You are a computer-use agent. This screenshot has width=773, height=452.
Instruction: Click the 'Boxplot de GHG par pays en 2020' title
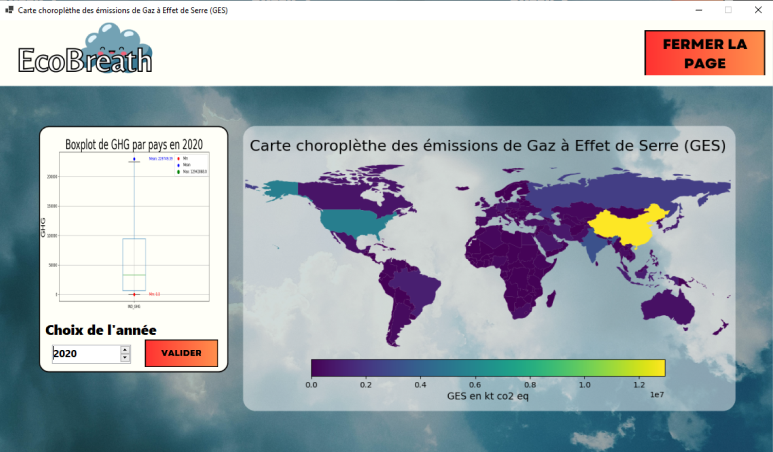coord(134,144)
